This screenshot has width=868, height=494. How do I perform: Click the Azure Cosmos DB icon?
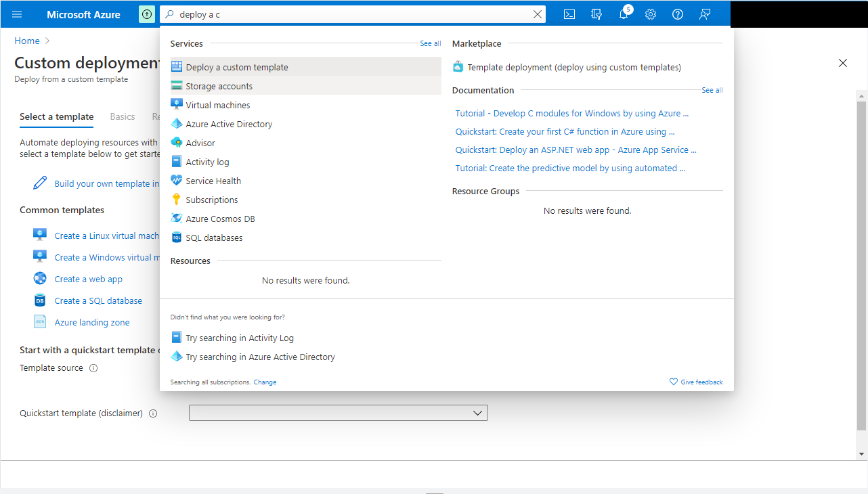tap(177, 219)
